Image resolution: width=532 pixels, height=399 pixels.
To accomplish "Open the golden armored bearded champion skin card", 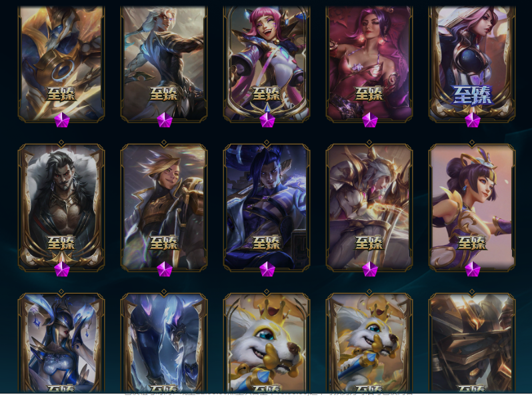I will [61, 63].
